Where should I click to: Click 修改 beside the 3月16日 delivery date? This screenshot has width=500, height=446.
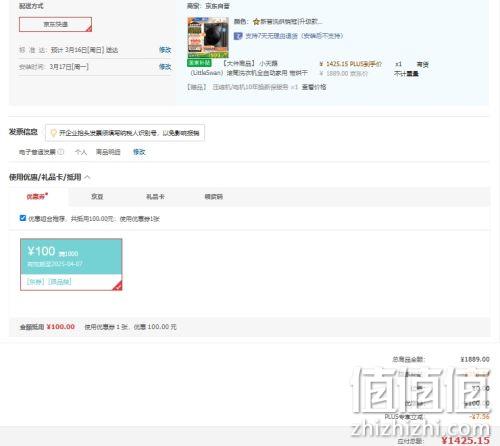[x=165, y=50]
